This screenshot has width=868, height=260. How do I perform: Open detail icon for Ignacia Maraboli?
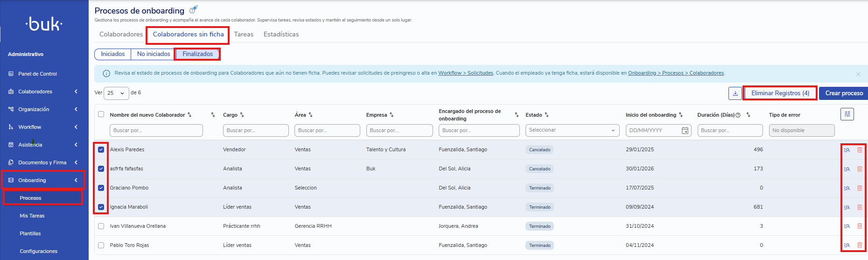pos(847,207)
